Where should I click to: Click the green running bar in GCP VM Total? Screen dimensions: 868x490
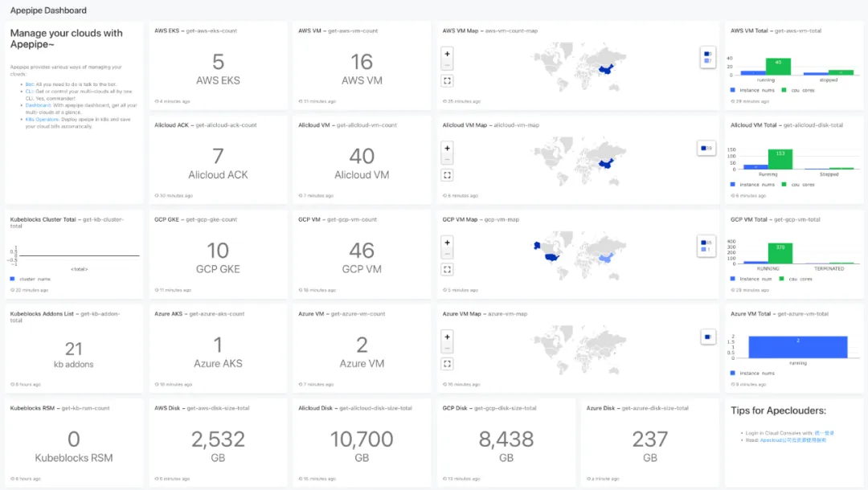(x=780, y=253)
